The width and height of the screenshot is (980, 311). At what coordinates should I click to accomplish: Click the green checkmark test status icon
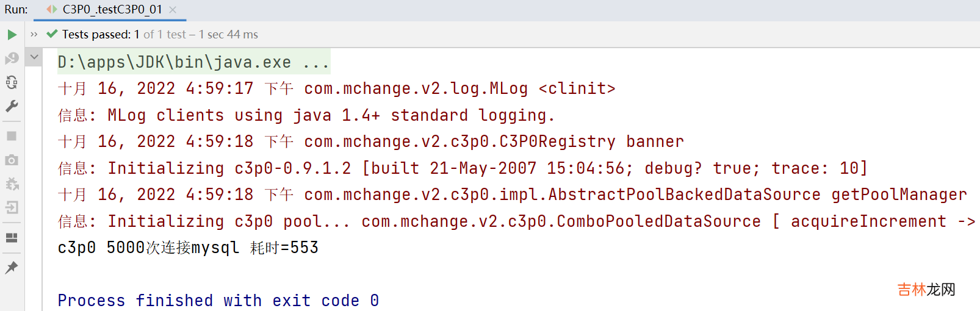point(52,34)
